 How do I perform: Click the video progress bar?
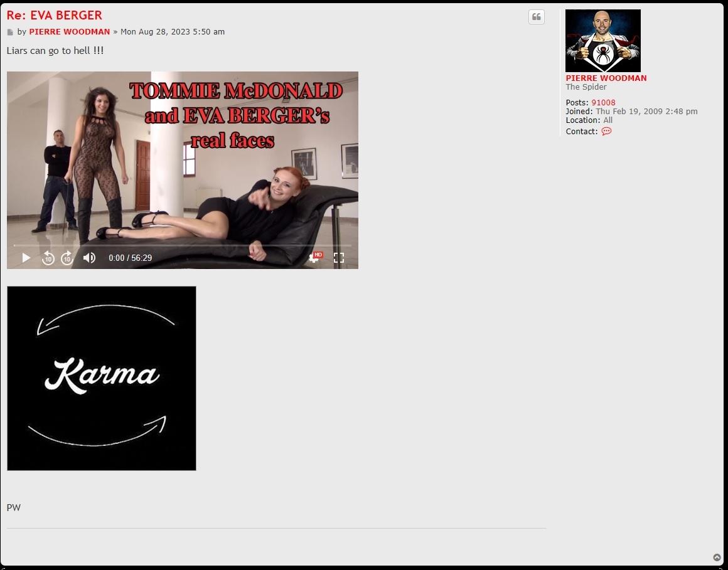click(182, 245)
